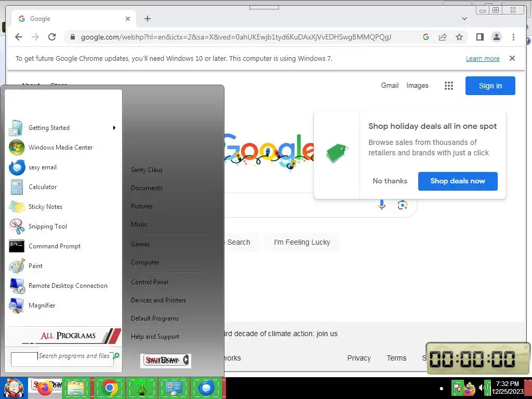This screenshot has height=399, width=532.
Task: Search by voice microphone icon
Action: [x=382, y=205]
